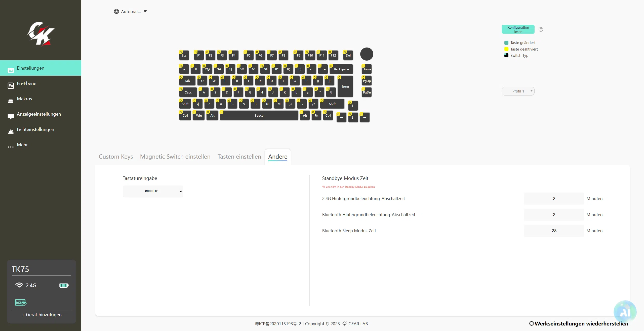This screenshot has width=644, height=331.
Task: Click the Konfiguration lesen button
Action: pyautogui.click(x=518, y=29)
